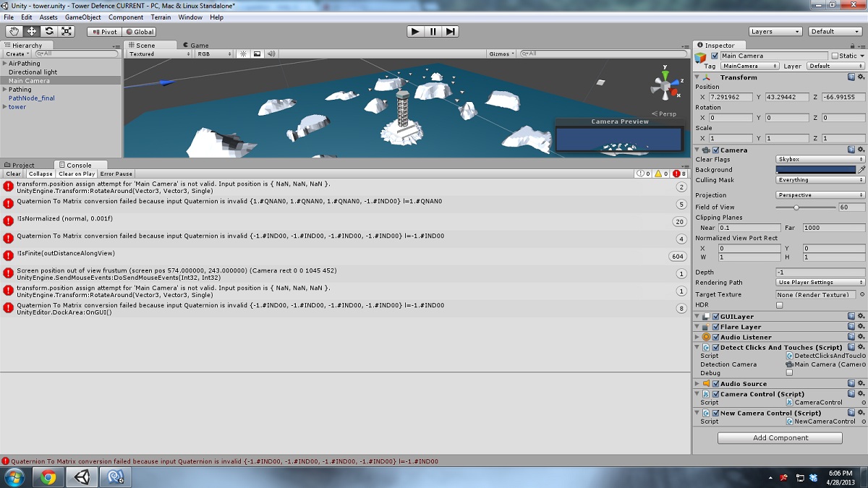Viewport: 868px width, 488px height.
Task: Open the Background color swatch
Action: click(x=816, y=169)
